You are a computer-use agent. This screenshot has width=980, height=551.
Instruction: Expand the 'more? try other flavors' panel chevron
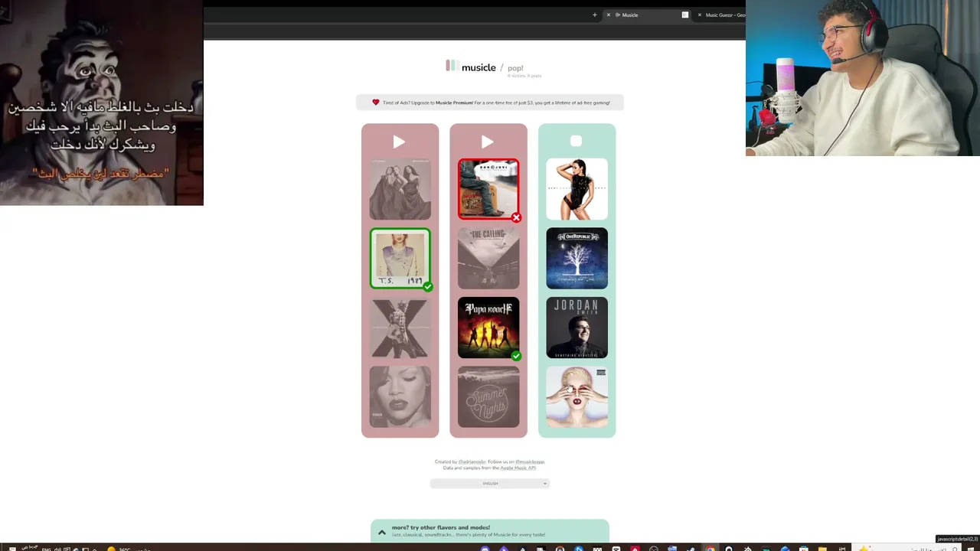(x=382, y=532)
